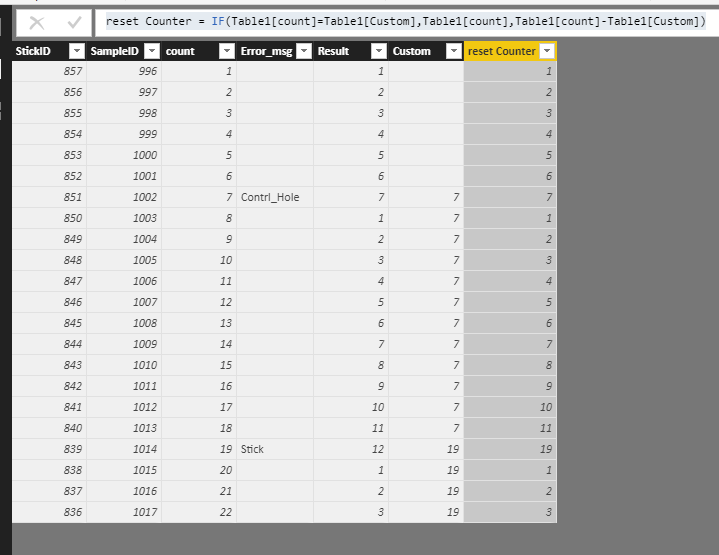Viewport: 719px width, 555px height.
Task: Open the Error_msg column filter dropdown
Action: coord(304,51)
